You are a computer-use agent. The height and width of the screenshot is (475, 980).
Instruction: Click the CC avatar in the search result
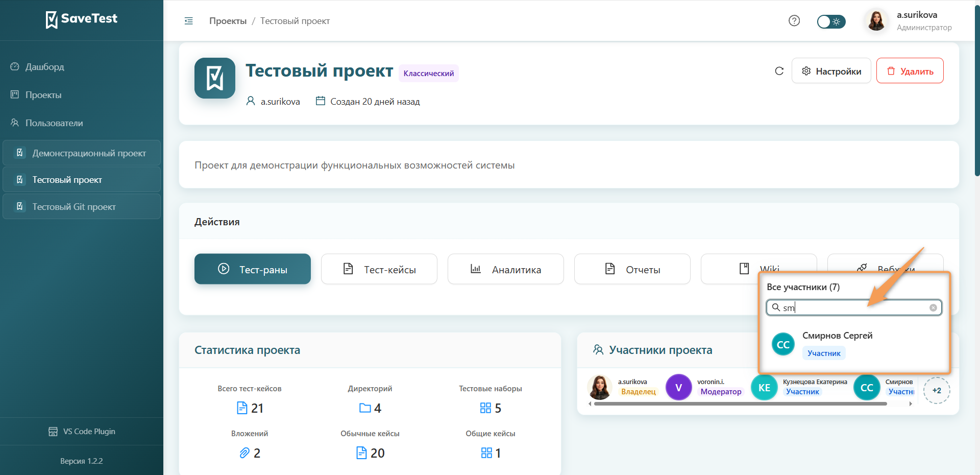pyautogui.click(x=783, y=345)
